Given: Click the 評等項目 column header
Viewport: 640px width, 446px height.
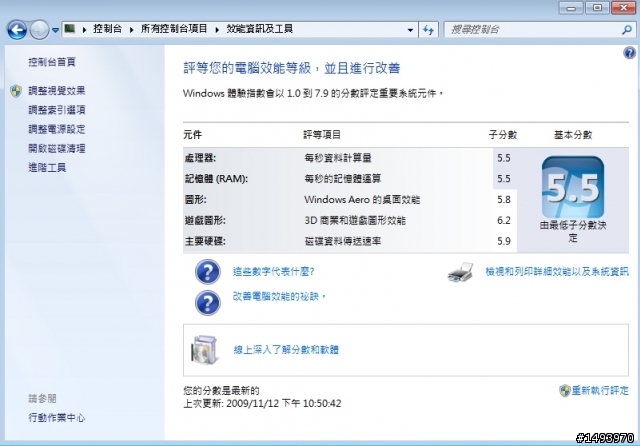Looking at the screenshot, I should (x=322, y=135).
